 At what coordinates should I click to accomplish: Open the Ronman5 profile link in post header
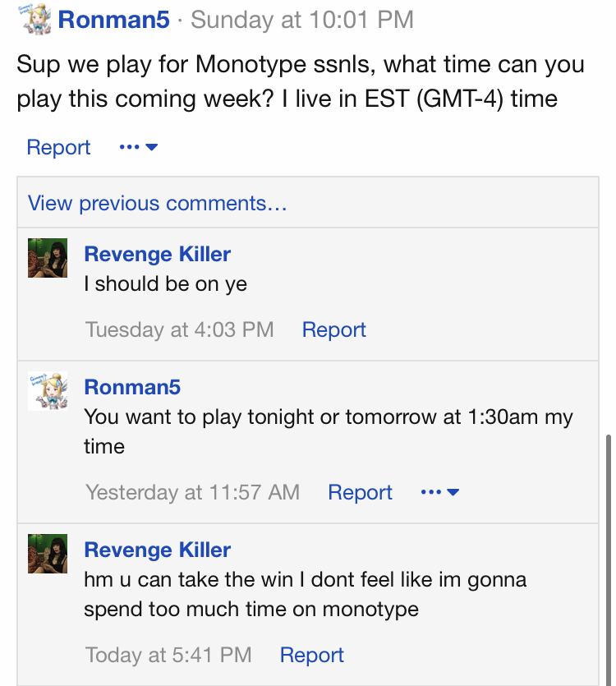[113, 20]
